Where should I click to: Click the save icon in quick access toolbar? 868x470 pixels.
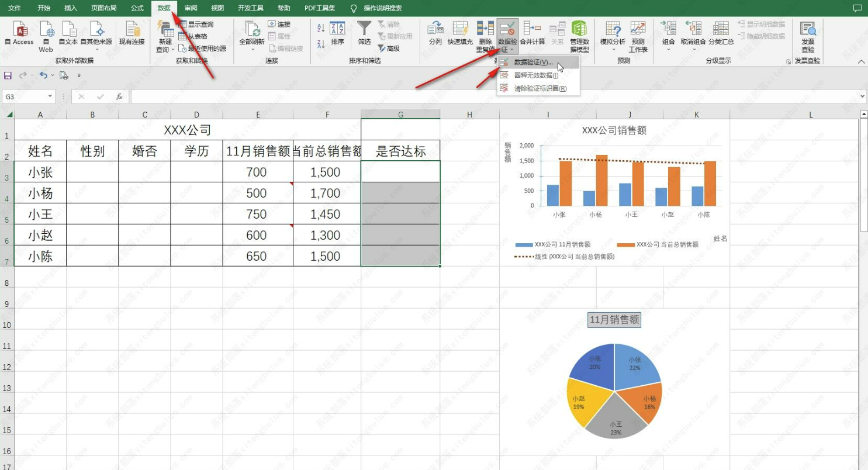8,75
